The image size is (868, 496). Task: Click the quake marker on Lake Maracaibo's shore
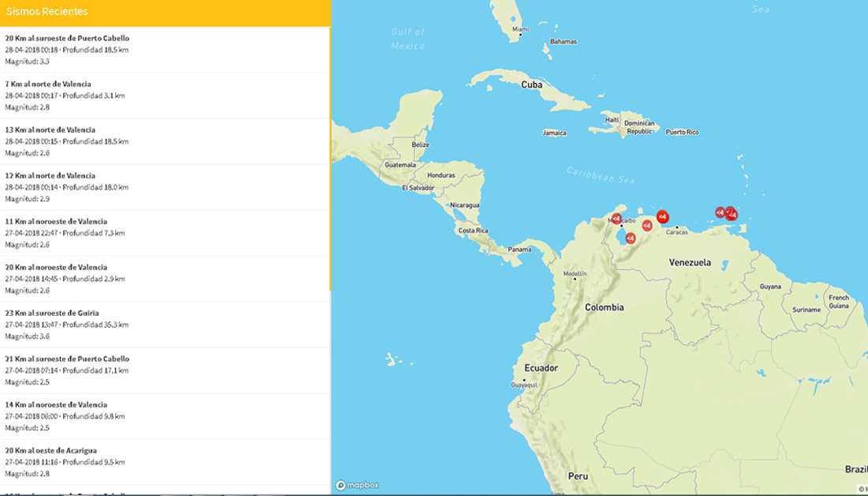point(630,239)
